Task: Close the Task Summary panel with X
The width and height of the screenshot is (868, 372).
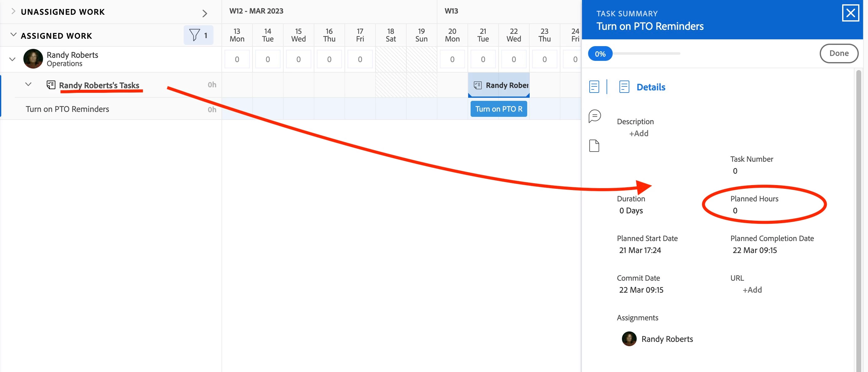Action: tap(850, 13)
